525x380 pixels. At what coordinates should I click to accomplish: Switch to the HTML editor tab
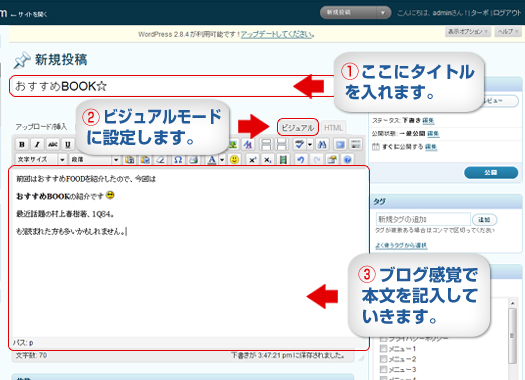(x=333, y=128)
